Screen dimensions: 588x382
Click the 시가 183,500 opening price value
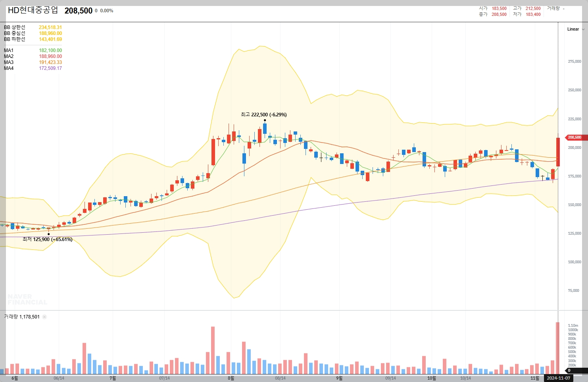click(499, 8)
